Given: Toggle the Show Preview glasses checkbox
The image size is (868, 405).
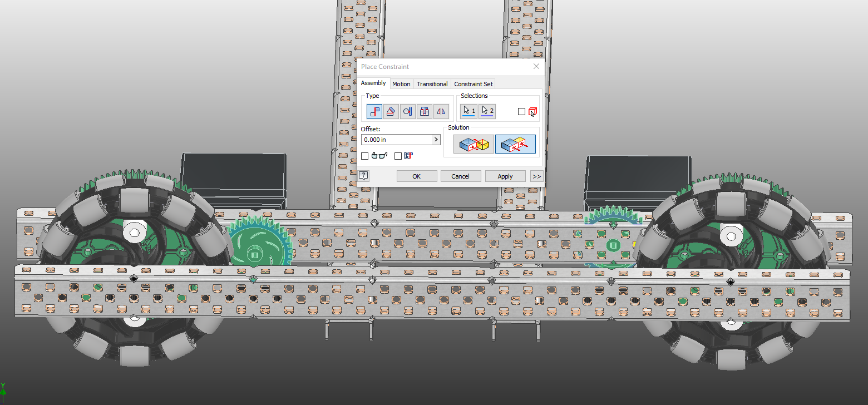Looking at the screenshot, I should (365, 156).
